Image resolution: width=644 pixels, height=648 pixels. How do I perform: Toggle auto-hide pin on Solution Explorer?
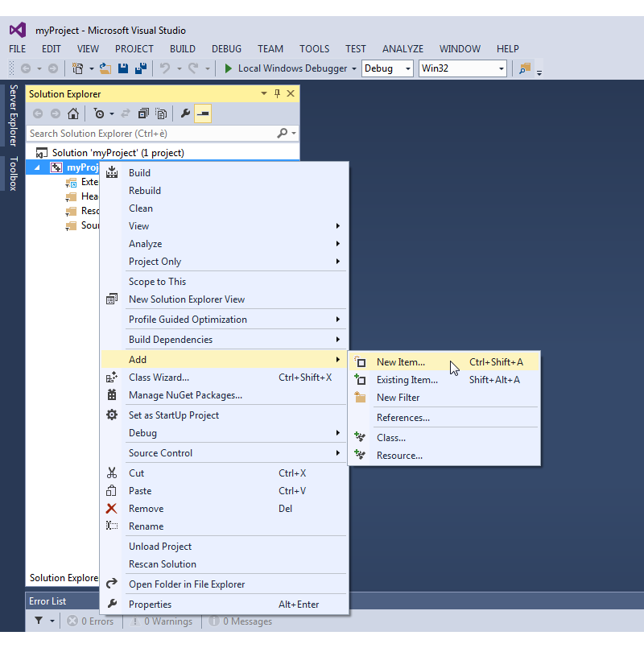pyautogui.click(x=278, y=94)
